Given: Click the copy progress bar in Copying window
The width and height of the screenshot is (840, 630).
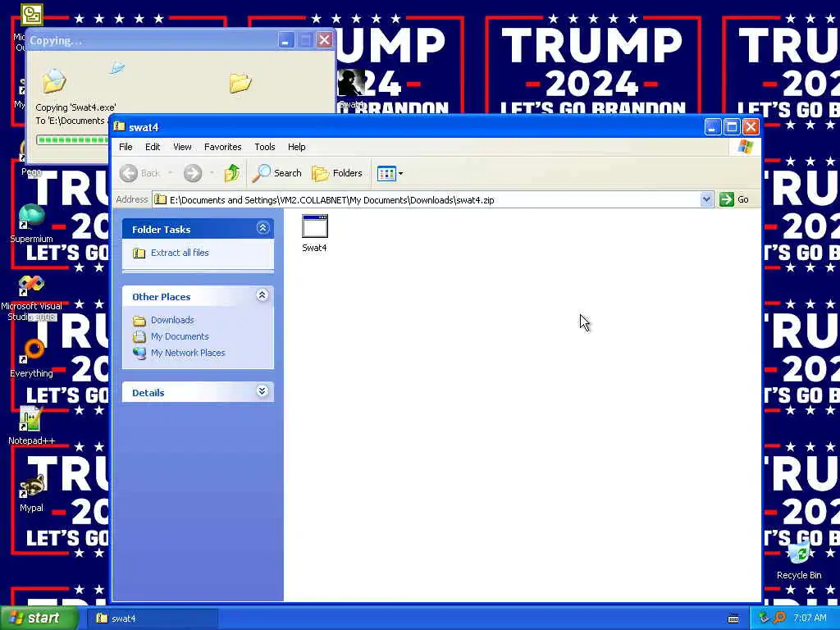Looking at the screenshot, I should [x=73, y=139].
